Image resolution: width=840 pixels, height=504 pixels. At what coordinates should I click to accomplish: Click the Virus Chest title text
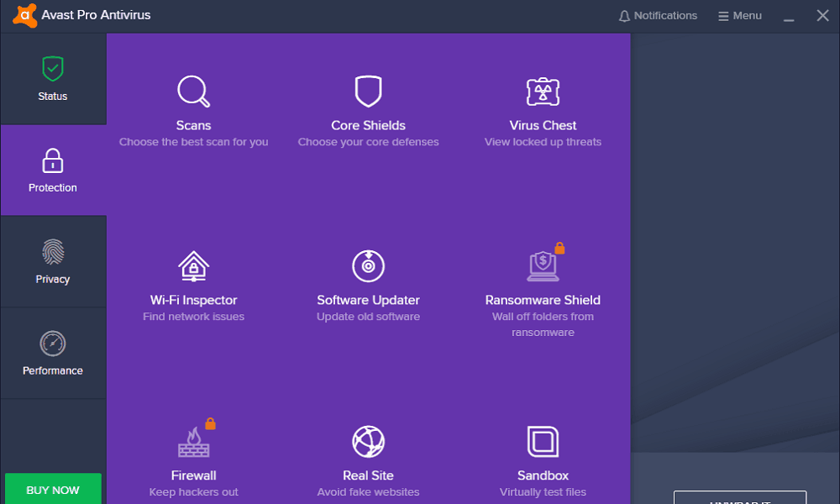pyautogui.click(x=543, y=125)
